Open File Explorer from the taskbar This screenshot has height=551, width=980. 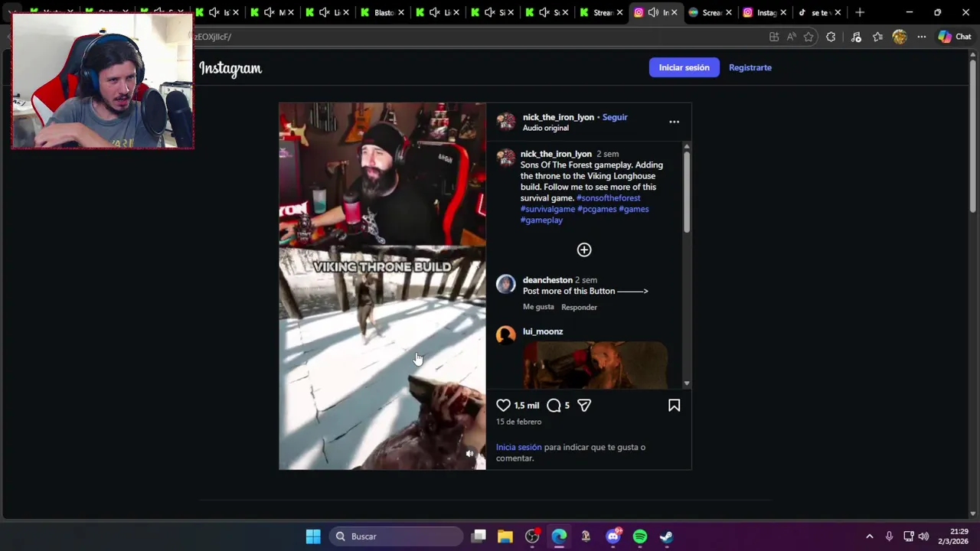[x=505, y=536]
